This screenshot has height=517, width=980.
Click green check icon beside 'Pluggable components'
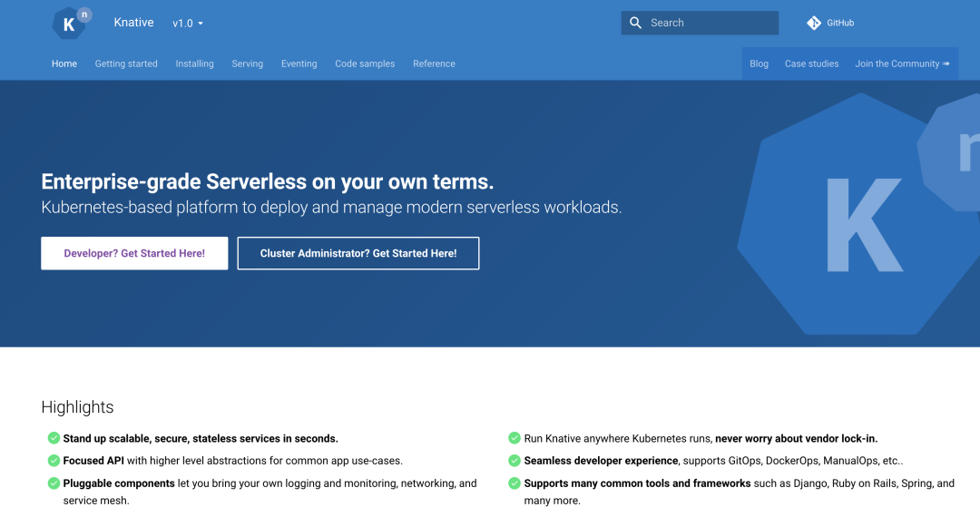54,483
